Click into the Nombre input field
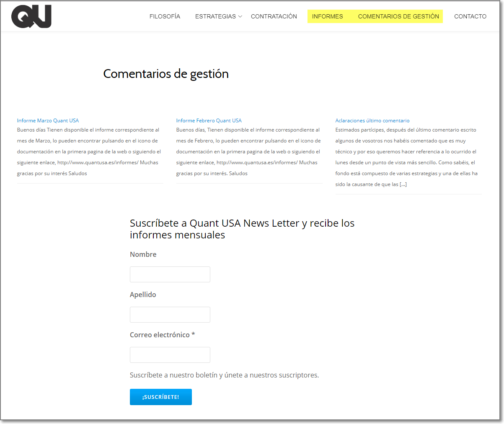 click(x=170, y=274)
